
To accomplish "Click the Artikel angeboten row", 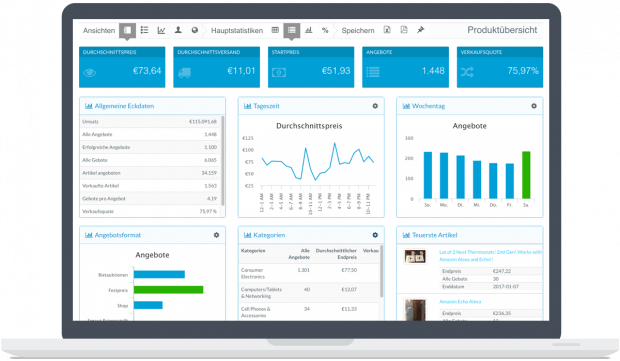I will [x=150, y=173].
